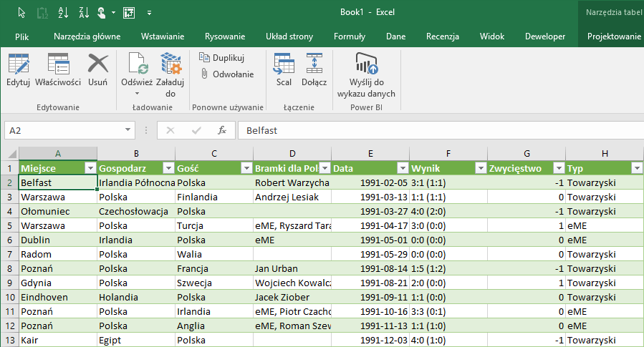Select the cell containing Ołomuniec
The height and width of the screenshot is (347, 644).
click(x=57, y=211)
